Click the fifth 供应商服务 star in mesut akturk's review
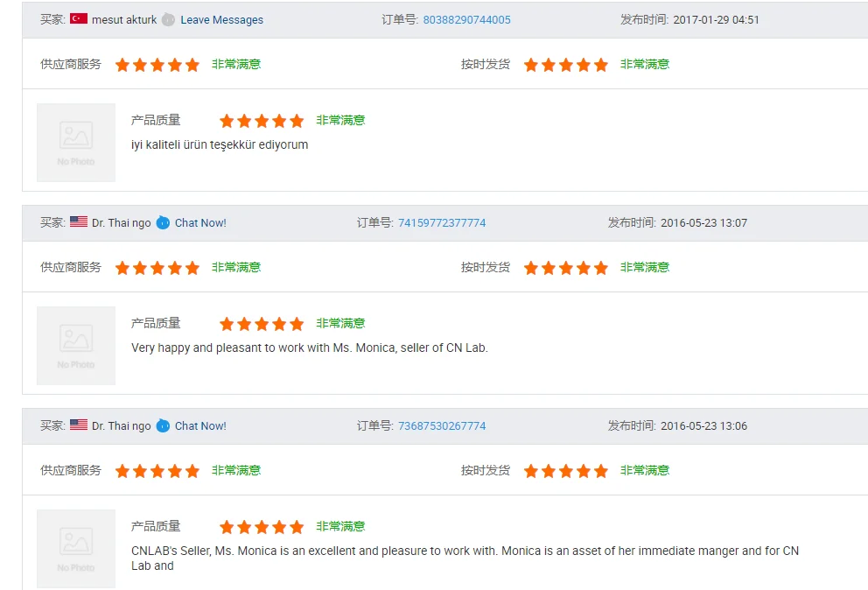Image resolution: width=868 pixels, height=590 pixels. click(x=192, y=65)
